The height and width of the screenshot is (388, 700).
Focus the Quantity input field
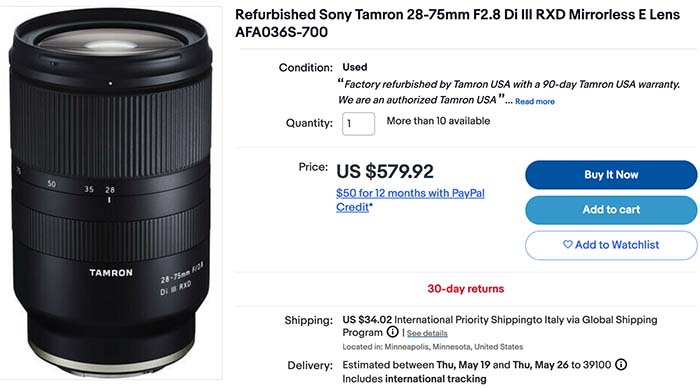(x=358, y=124)
